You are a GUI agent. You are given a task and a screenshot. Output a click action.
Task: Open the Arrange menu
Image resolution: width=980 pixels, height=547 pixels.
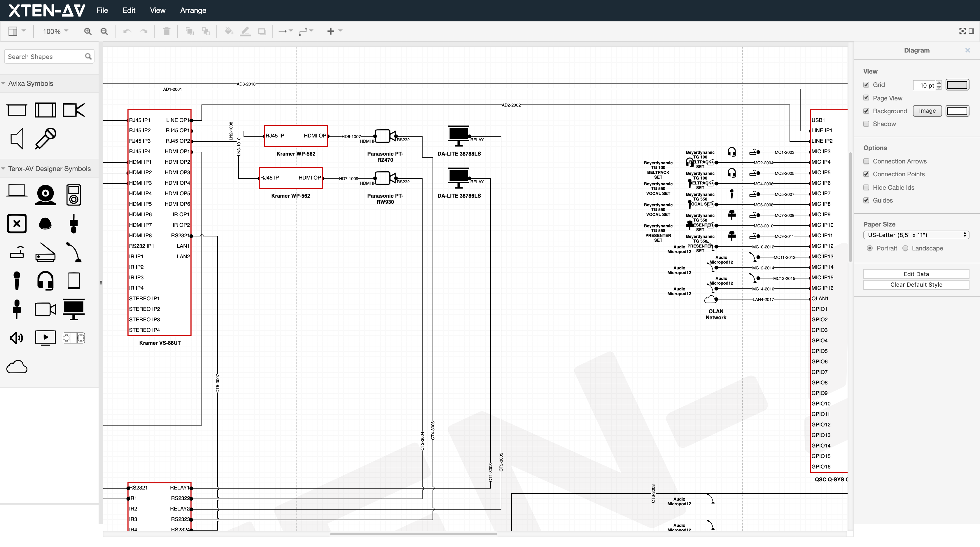coord(193,10)
